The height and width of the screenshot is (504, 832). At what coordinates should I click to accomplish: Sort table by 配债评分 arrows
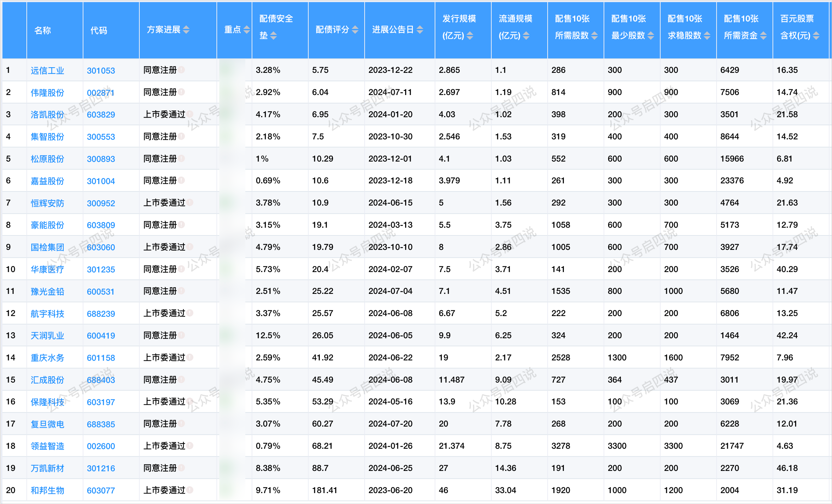point(355,30)
